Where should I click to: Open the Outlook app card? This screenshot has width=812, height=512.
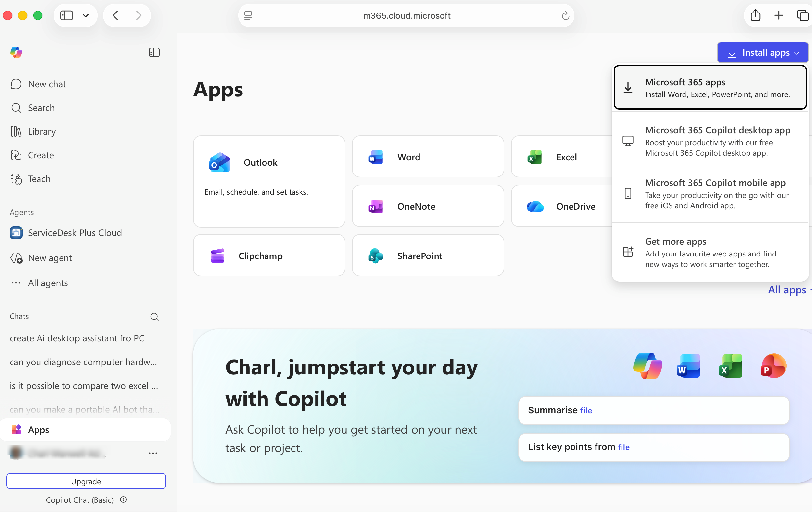pos(269,181)
